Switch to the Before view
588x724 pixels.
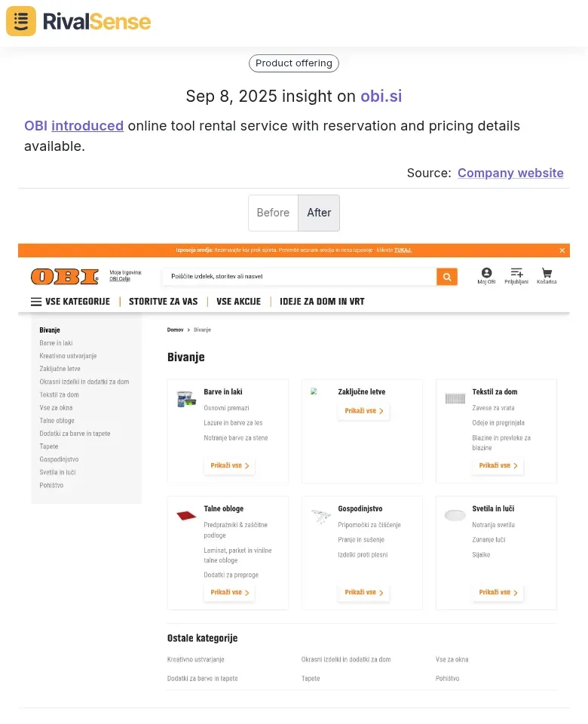[x=273, y=213]
